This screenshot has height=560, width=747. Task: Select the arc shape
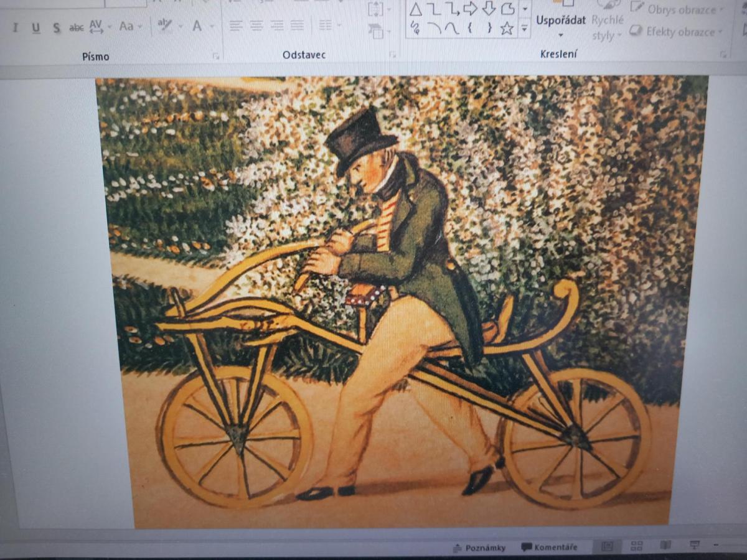[x=434, y=27]
